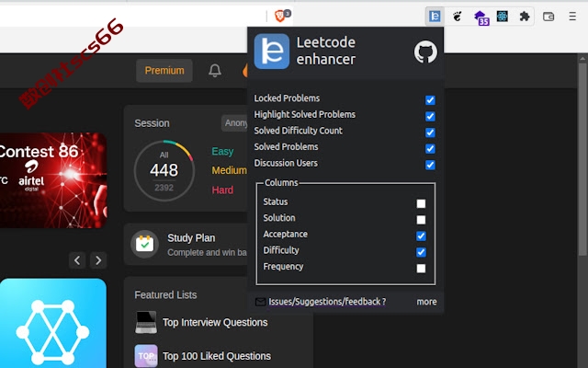Enable the Frequency column checkbox
Image resolution: width=588 pixels, height=368 pixels.
[421, 269]
